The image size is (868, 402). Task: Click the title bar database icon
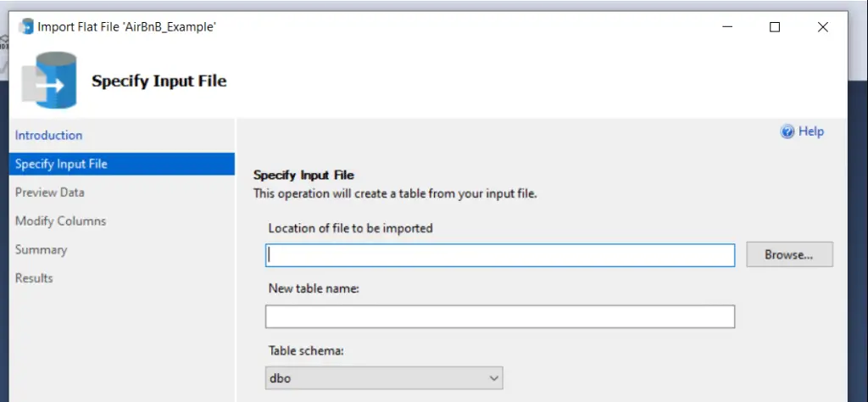pos(26,26)
